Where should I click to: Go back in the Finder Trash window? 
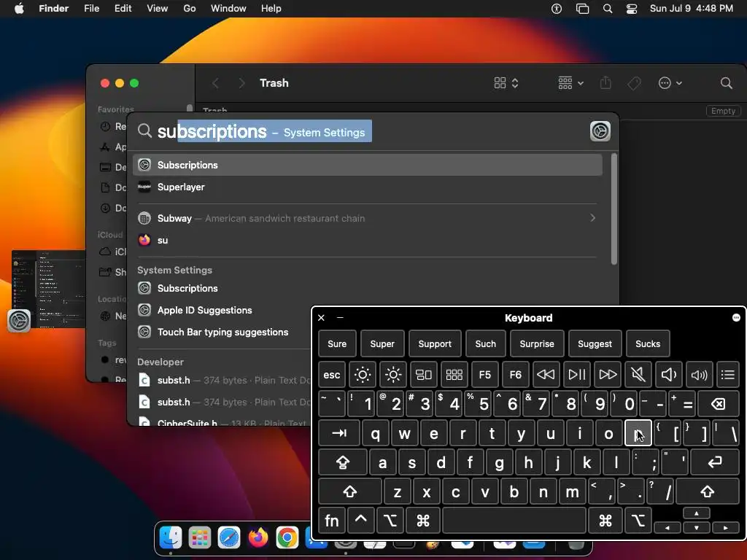(215, 83)
